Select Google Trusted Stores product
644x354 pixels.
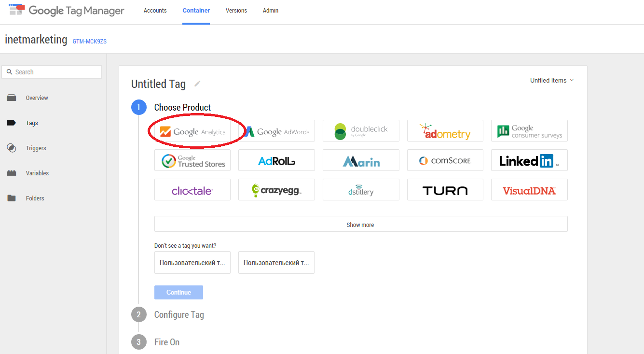[x=192, y=160]
